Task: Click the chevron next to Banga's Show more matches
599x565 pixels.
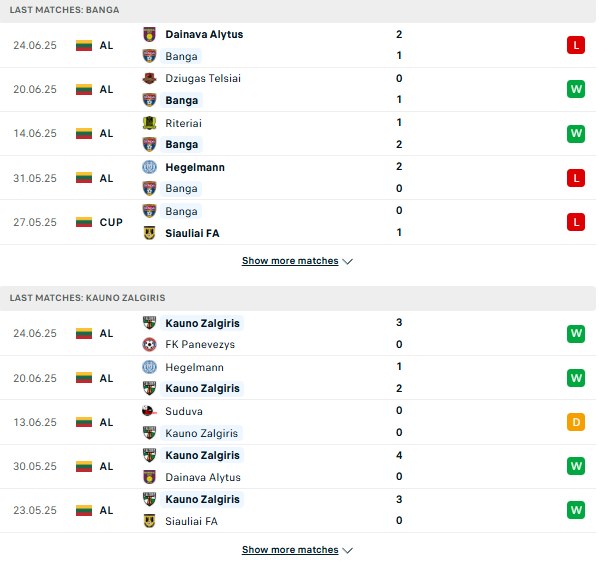Action: [347, 262]
